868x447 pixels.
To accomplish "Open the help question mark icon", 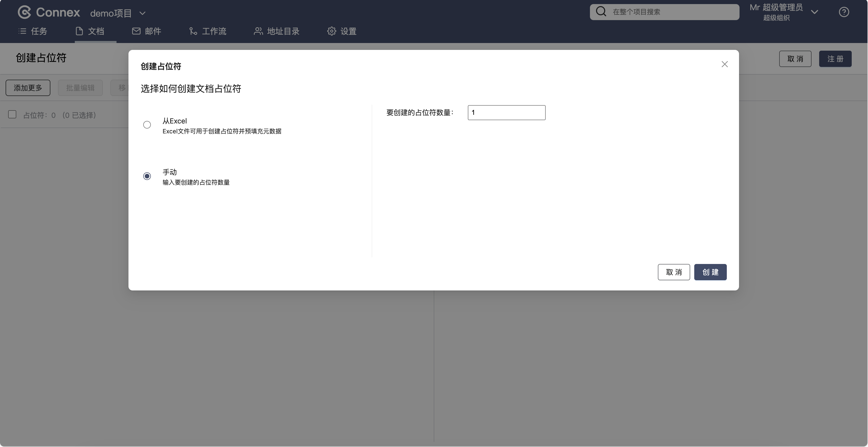I will pos(844,12).
